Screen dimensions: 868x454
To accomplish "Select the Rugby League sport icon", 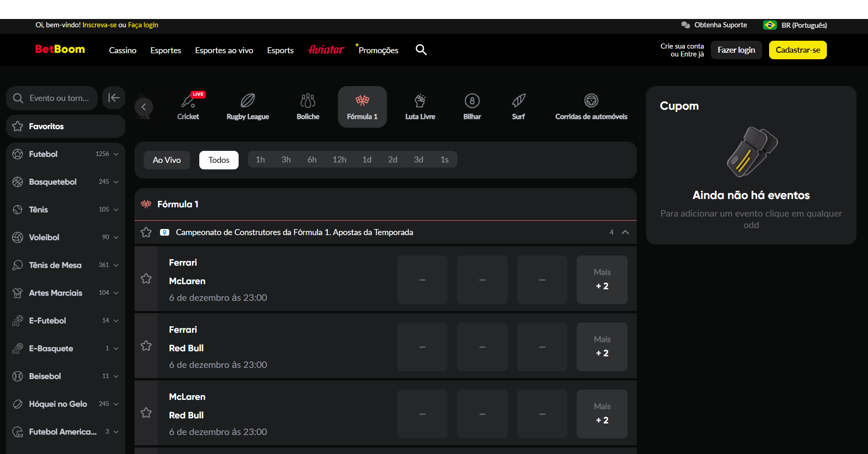I will tap(247, 106).
